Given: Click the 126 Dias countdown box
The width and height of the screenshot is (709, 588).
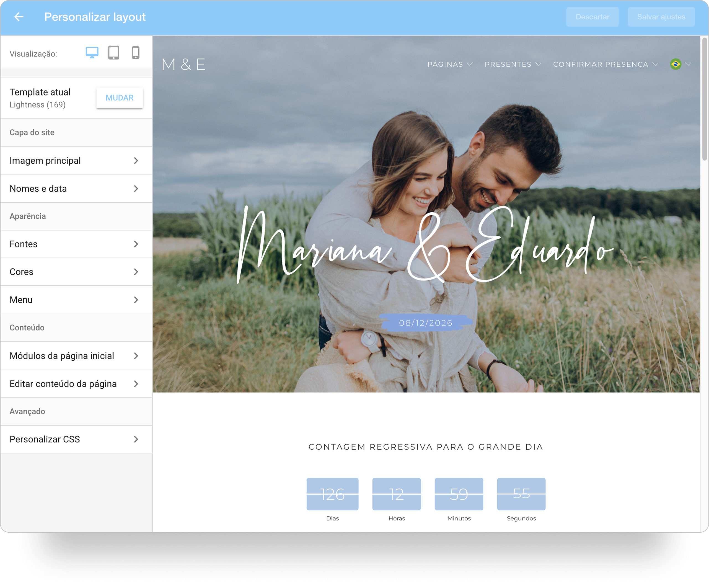Looking at the screenshot, I should click(x=333, y=494).
